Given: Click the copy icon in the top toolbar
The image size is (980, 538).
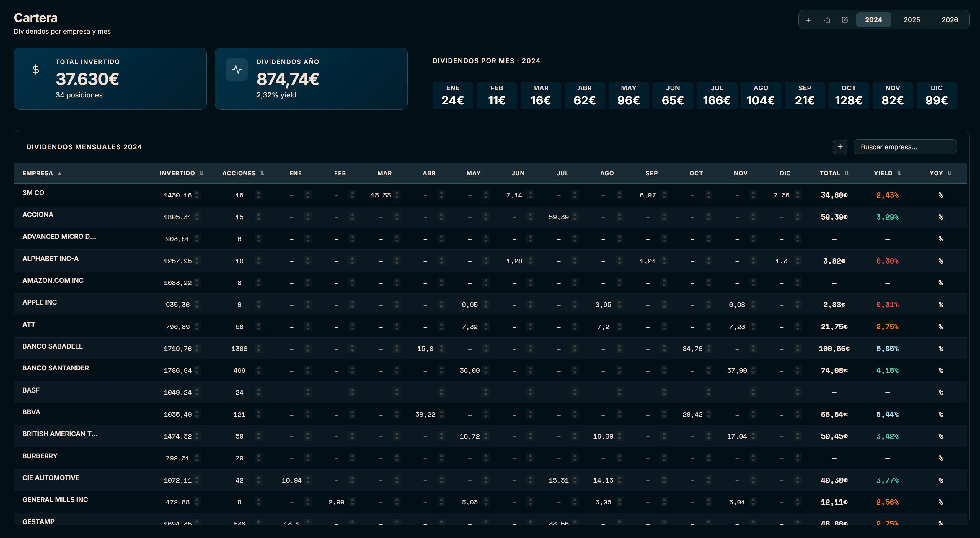Looking at the screenshot, I should 827,20.
